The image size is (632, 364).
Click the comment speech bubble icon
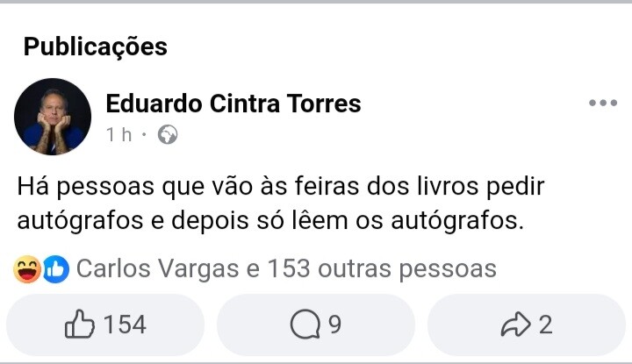click(305, 325)
